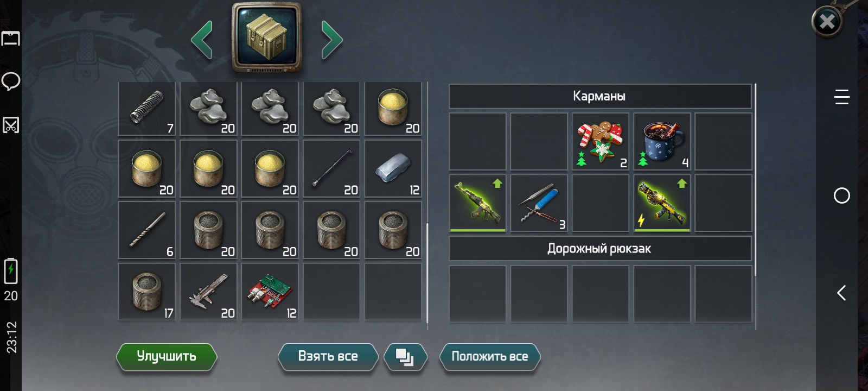Open the Дорожный рюкзак section header

click(600, 249)
